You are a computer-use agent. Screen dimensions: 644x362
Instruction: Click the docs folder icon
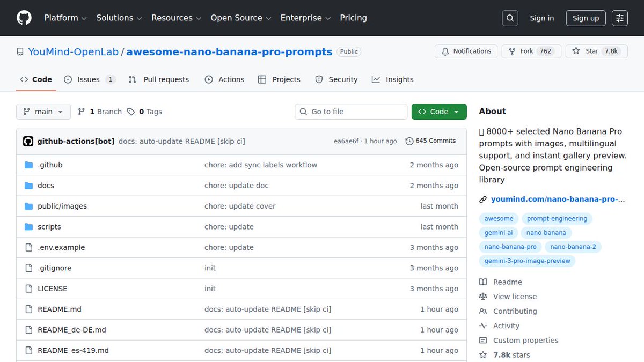pyautogui.click(x=29, y=186)
